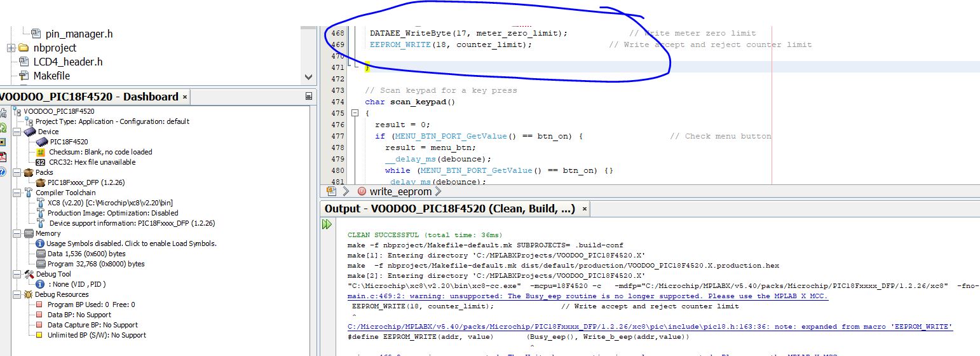The height and width of the screenshot is (356, 980).
Task: Open main.c:469:2 warning link
Action: point(588,296)
